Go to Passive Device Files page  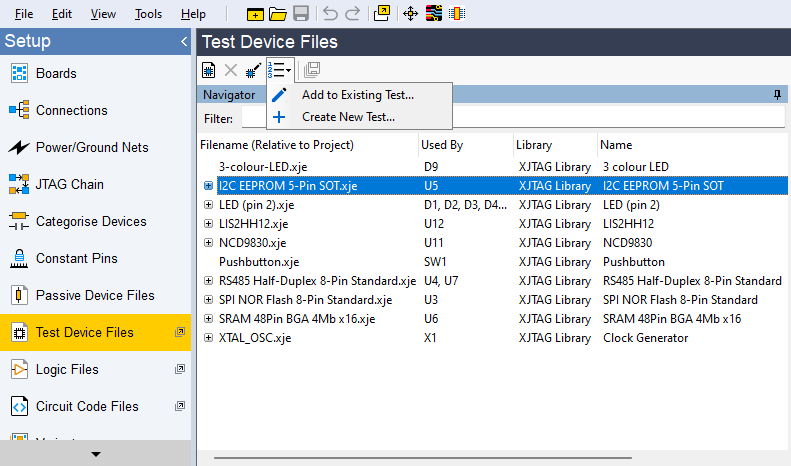pos(95,295)
